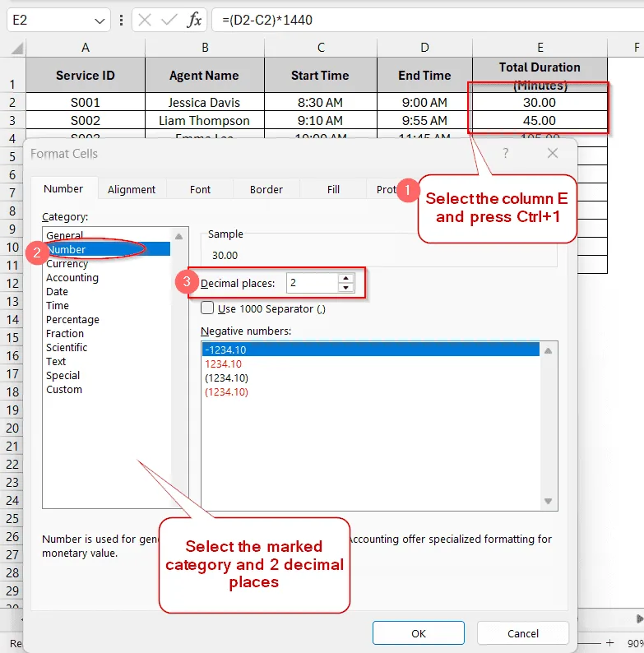Select row 22 header
This screenshot has width=644, height=653.
pos(12,464)
